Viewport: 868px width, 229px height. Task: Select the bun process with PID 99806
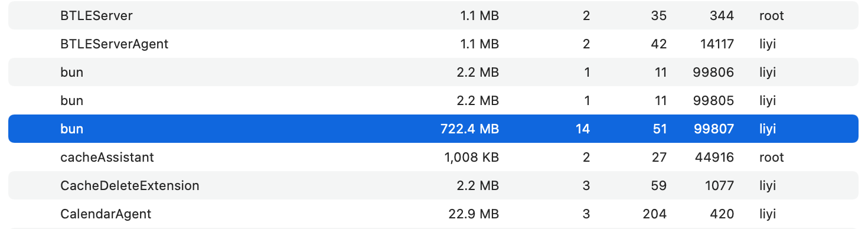[x=433, y=72]
